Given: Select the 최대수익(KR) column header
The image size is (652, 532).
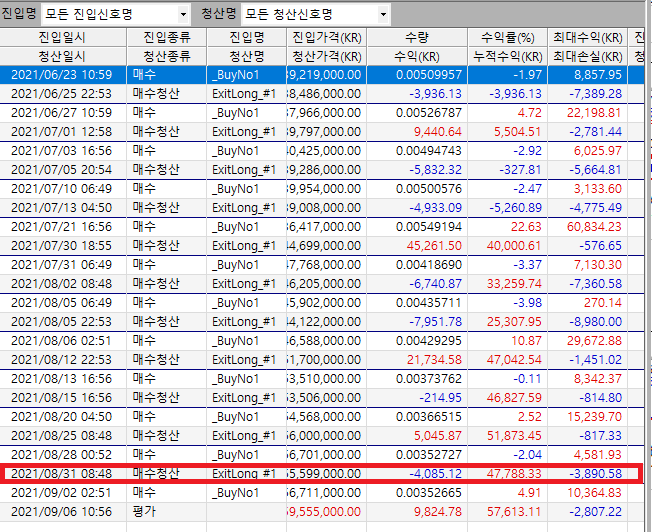Looking at the screenshot, I should pos(588,36).
